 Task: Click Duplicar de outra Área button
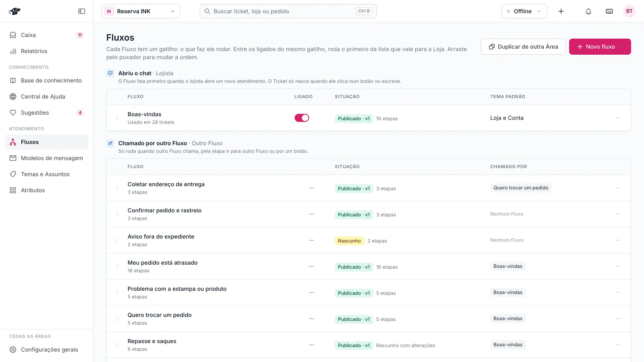[x=523, y=47]
